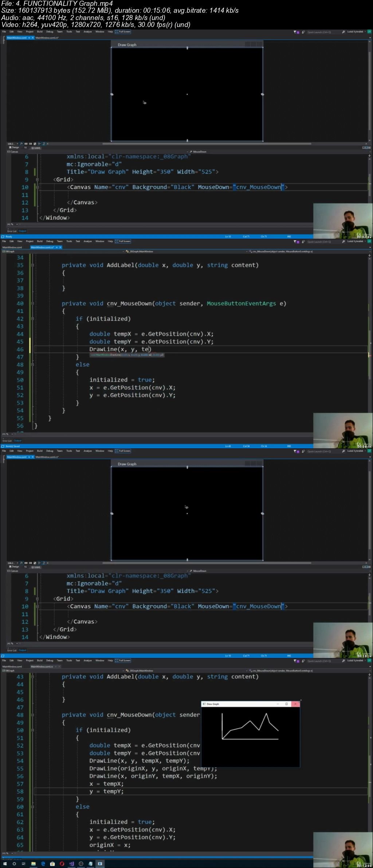Collapse cnv_MouseDown method at line 40, 00:06:04 frame
373x868 pixels.
tap(32, 304)
